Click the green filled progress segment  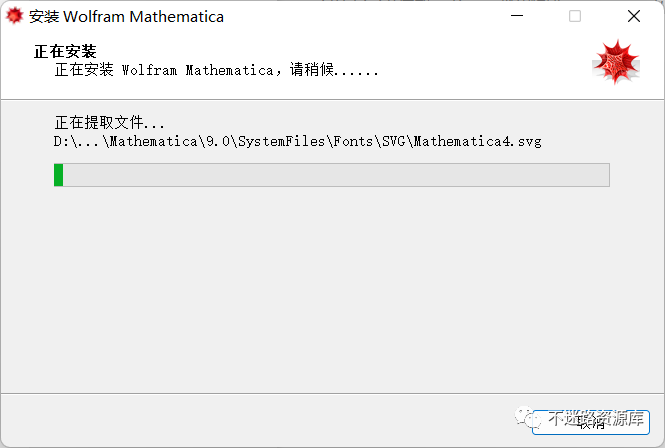[59, 175]
